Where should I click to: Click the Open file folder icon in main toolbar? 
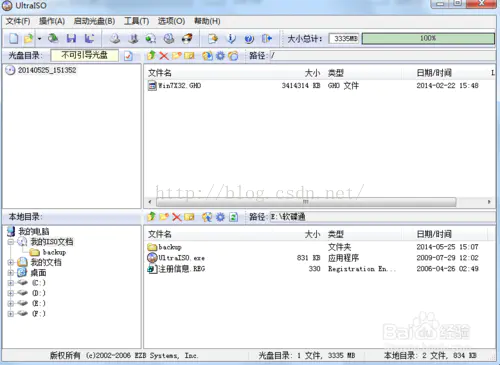29,39
